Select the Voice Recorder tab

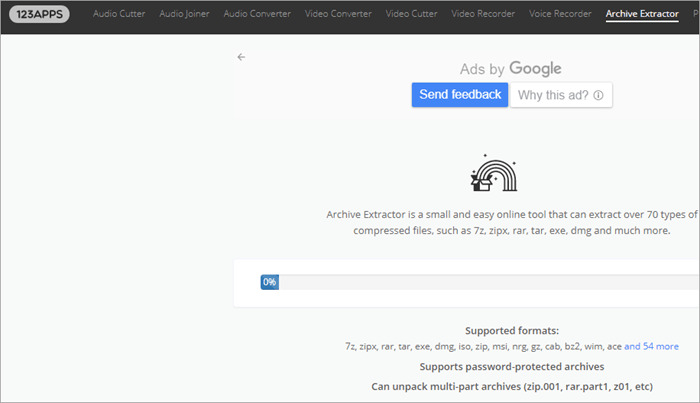point(559,15)
